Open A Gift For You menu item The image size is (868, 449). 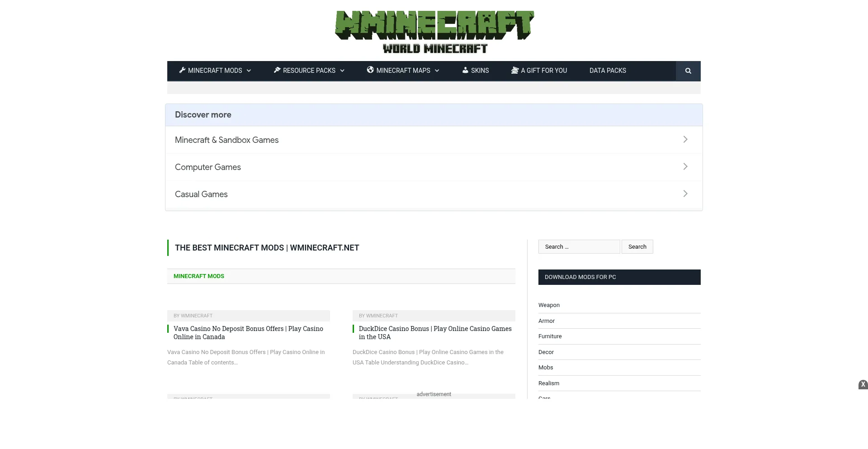[544, 71]
